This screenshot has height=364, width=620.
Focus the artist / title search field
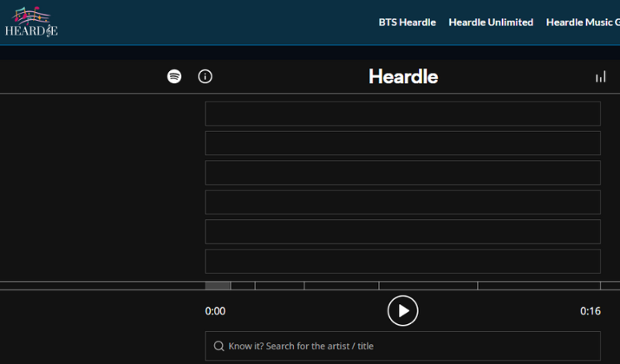click(403, 346)
